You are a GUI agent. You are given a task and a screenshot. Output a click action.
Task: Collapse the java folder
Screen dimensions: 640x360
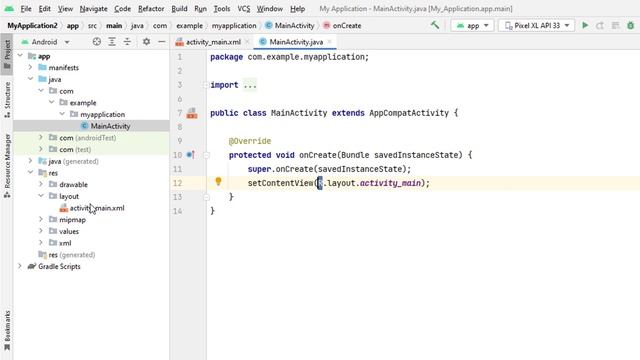tap(31, 79)
